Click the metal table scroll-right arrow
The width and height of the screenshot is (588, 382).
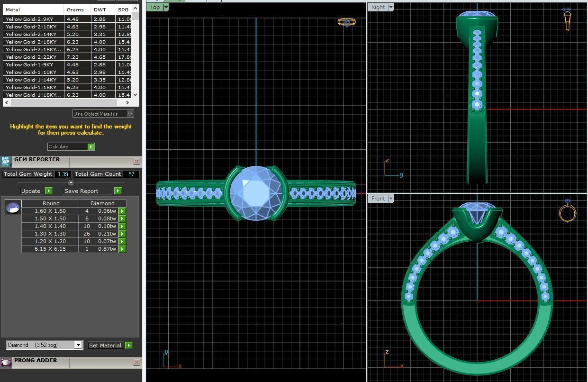(x=127, y=102)
